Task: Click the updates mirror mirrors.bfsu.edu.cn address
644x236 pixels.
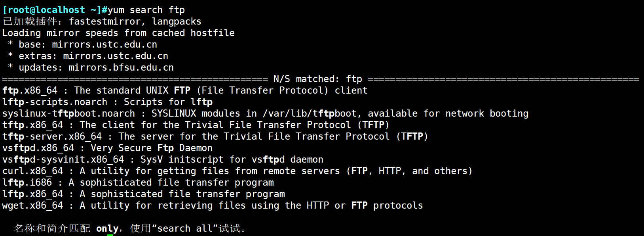Action: (x=121, y=67)
